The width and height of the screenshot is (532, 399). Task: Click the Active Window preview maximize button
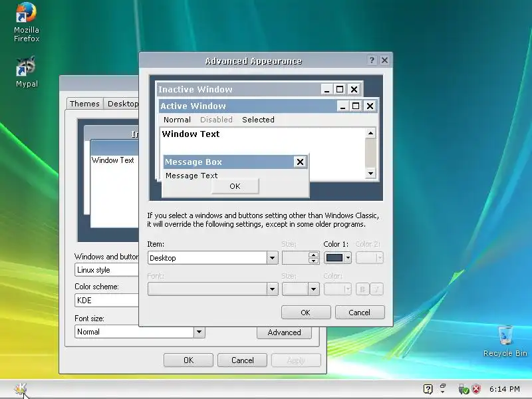tap(356, 106)
